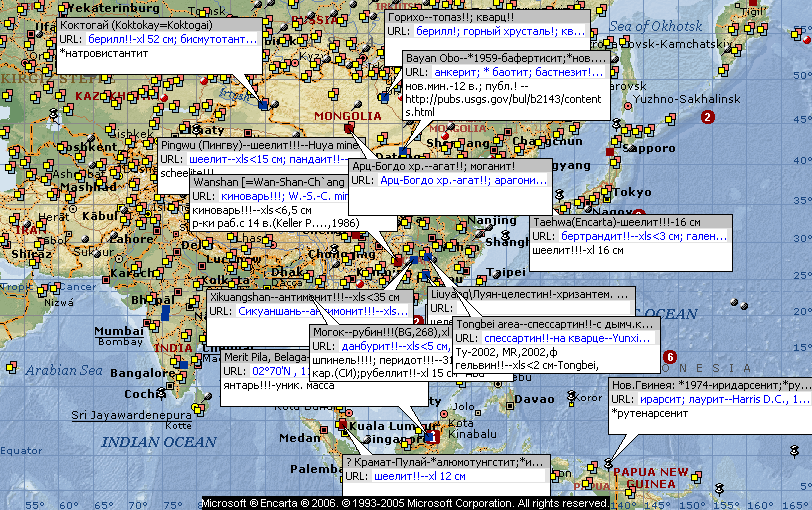
Task: Click 'Yuzhno-Sakhalinsk' city label
Action: pos(687,98)
